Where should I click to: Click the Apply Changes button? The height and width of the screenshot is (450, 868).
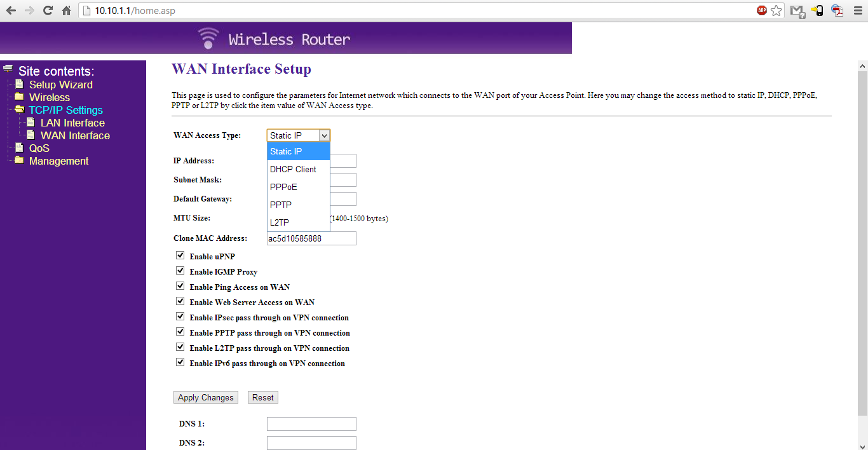205,397
